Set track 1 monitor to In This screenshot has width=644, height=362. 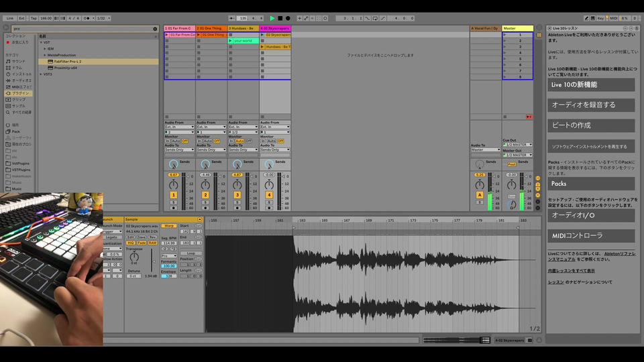[x=168, y=141]
